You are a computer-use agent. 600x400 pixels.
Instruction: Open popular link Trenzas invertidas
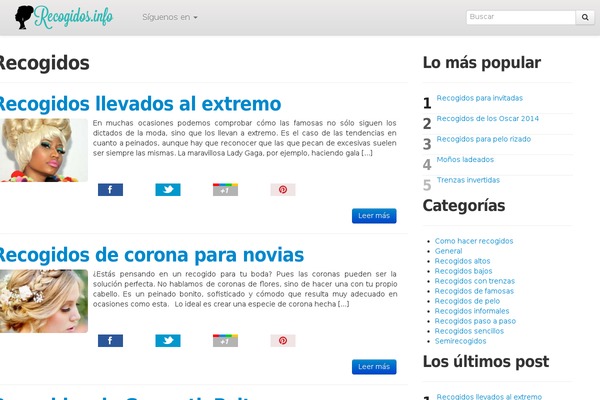pos(468,180)
